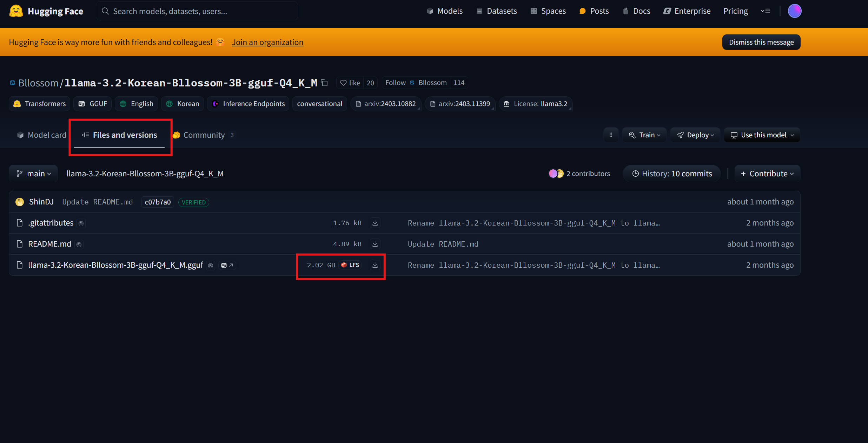The width and height of the screenshot is (868, 443).
Task: Open the Bllossom organization link in title
Action: (x=38, y=83)
